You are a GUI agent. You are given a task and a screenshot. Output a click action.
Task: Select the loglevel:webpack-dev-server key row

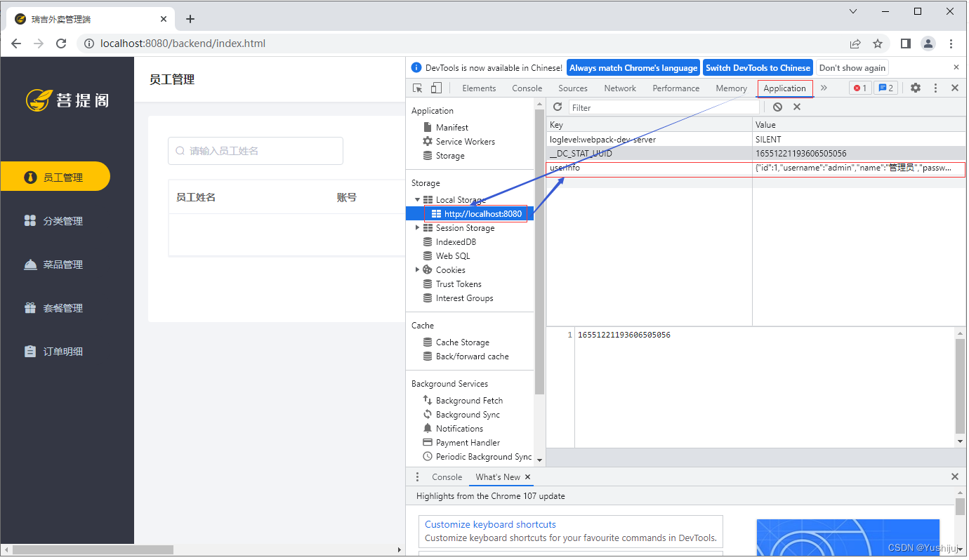[x=756, y=140]
